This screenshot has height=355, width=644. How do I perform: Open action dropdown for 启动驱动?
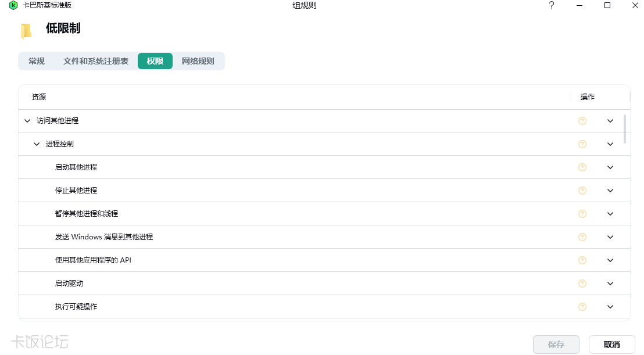610,284
